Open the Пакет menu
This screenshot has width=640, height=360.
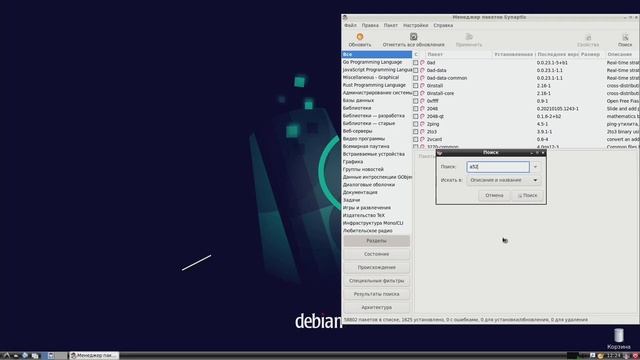coord(390,25)
